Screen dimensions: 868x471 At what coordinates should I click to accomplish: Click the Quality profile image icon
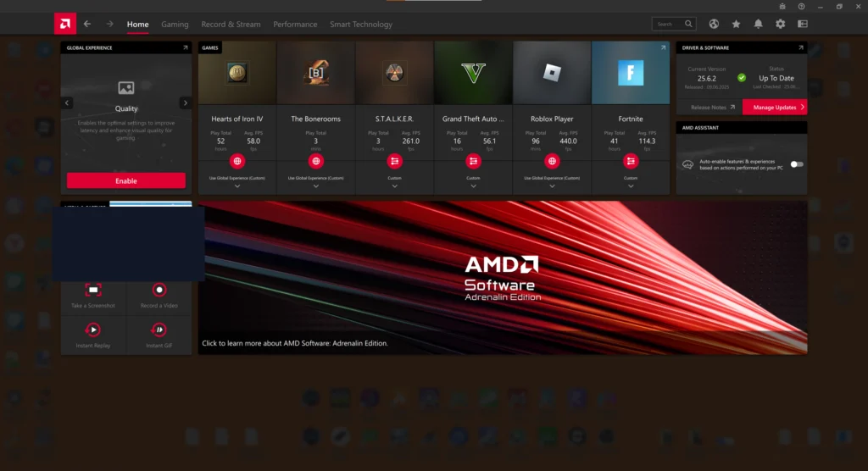(x=126, y=87)
